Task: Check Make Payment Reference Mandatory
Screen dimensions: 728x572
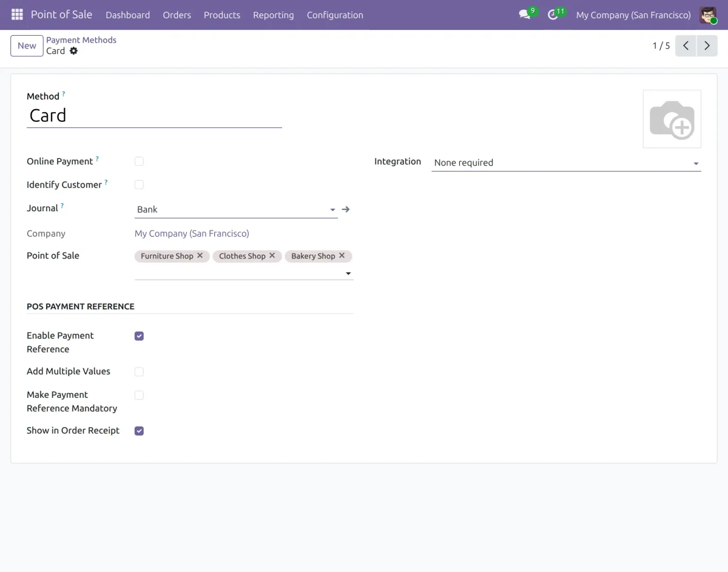Action: pos(139,395)
